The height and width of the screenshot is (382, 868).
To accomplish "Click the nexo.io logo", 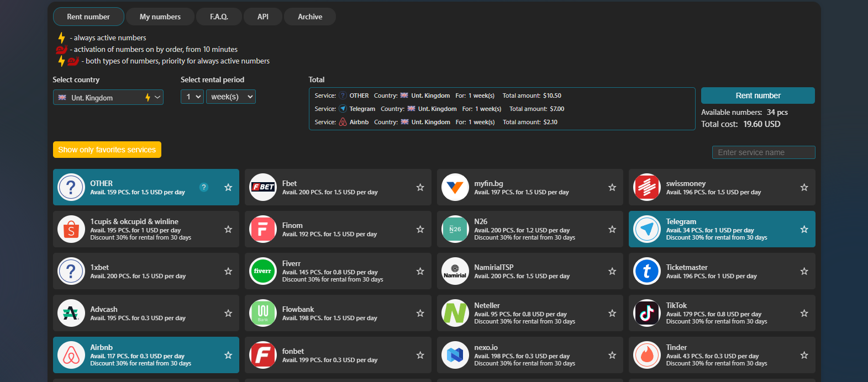I will click(x=455, y=355).
